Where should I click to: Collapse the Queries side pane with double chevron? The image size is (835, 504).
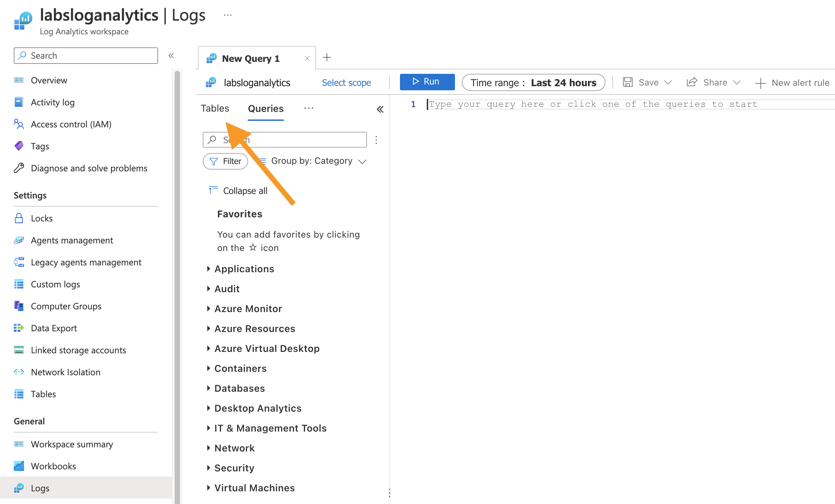[x=380, y=110]
